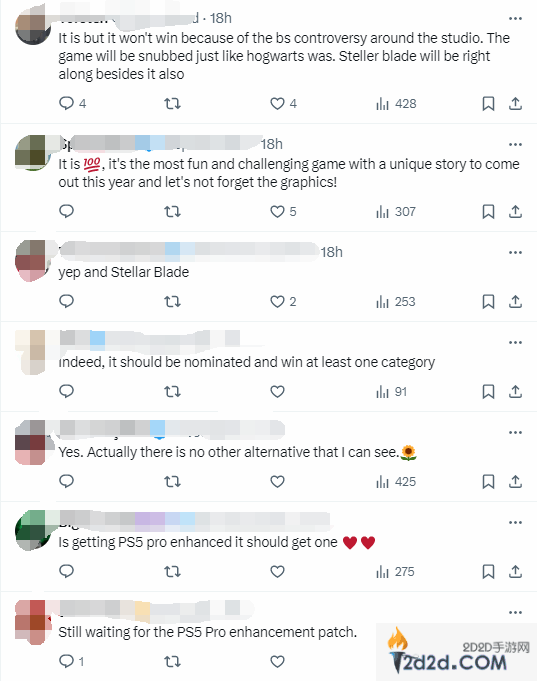
Task: View analytics showing 91 views
Action: tap(391, 391)
